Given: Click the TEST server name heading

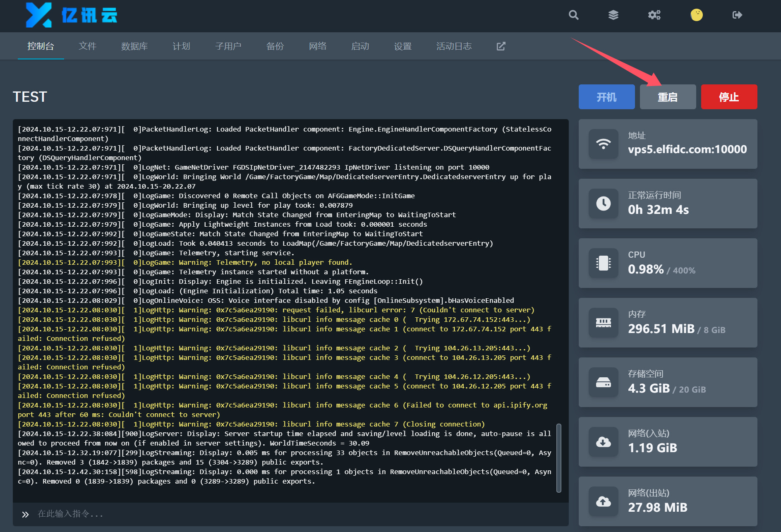Looking at the screenshot, I should click(x=30, y=97).
